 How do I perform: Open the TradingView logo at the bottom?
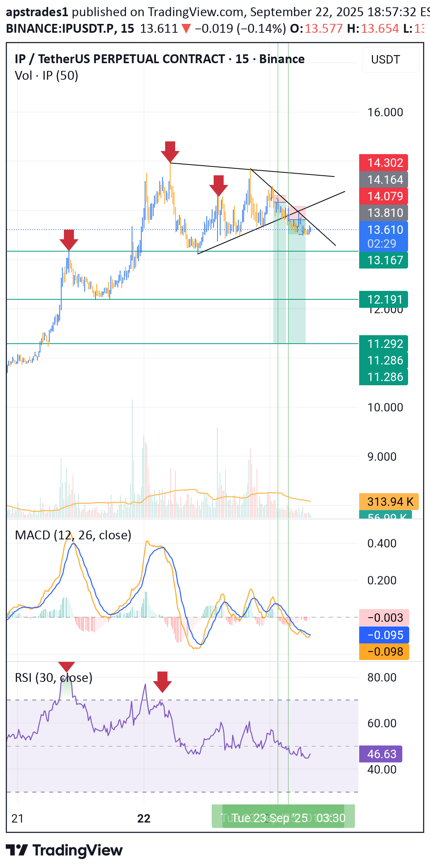coord(64,850)
